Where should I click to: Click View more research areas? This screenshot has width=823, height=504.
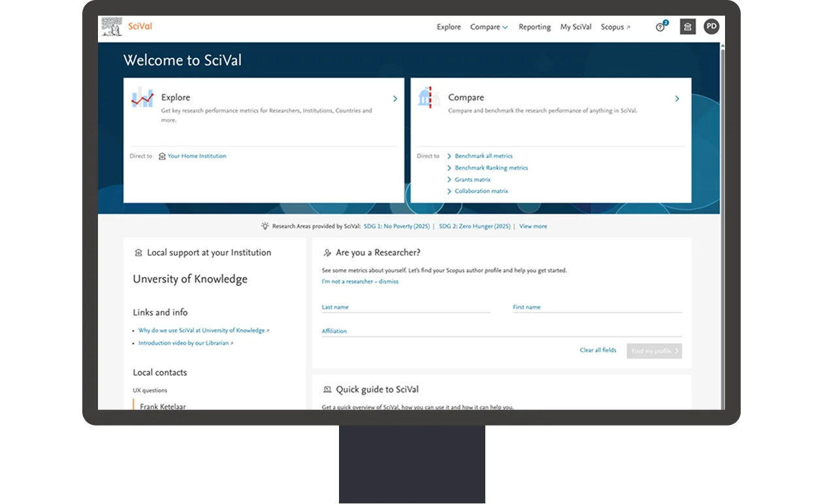click(x=533, y=227)
